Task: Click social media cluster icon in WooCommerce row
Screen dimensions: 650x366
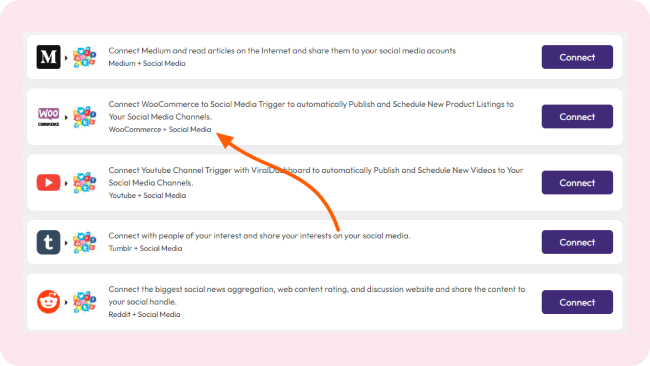Action: click(85, 116)
